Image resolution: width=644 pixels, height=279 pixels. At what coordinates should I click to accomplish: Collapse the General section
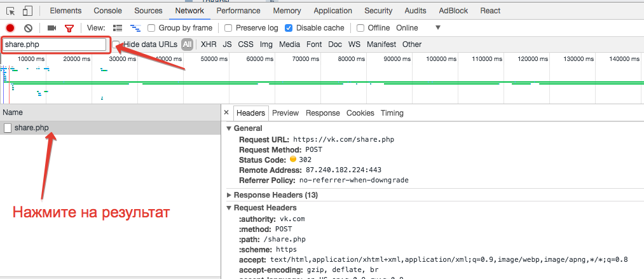(230, 128)
